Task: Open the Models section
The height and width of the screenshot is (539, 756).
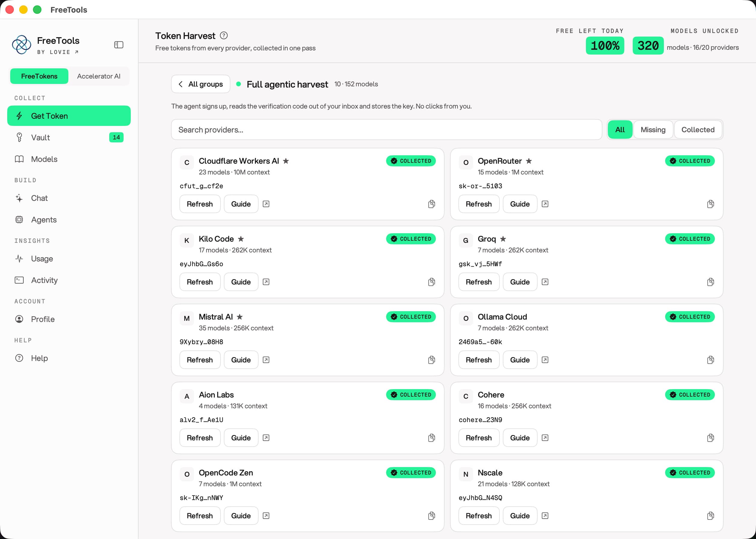Action: [69, 159]
